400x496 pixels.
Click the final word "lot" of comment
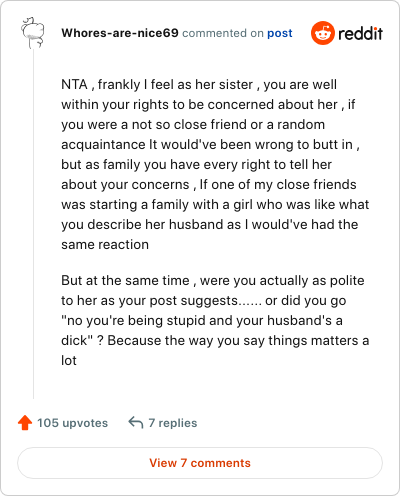tap(69, 360)
